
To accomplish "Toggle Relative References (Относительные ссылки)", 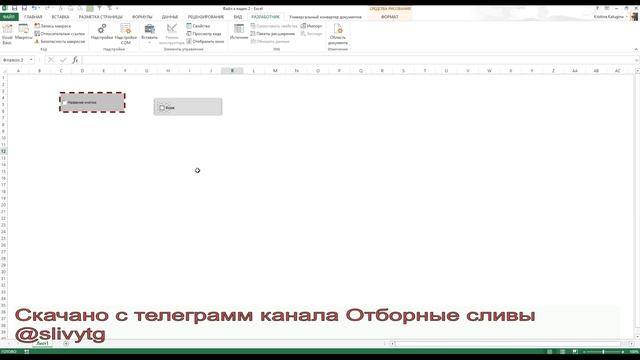I will (60, 34).
